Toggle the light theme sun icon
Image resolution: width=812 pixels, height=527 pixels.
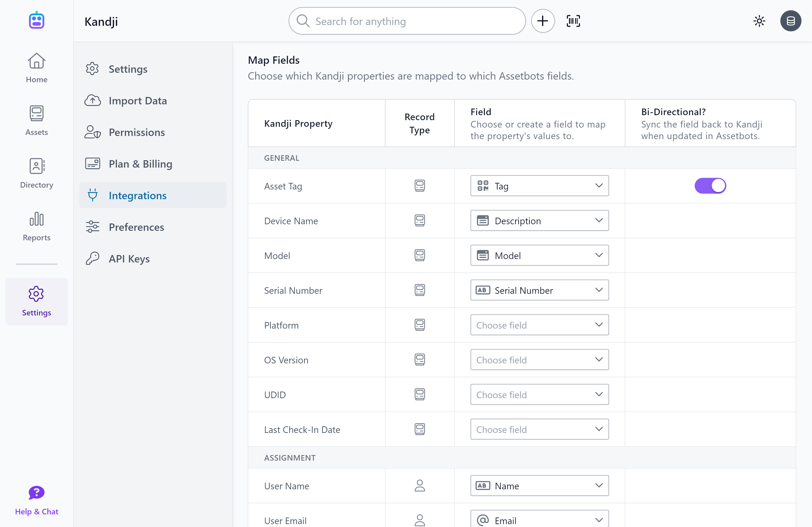click(759, 21)
